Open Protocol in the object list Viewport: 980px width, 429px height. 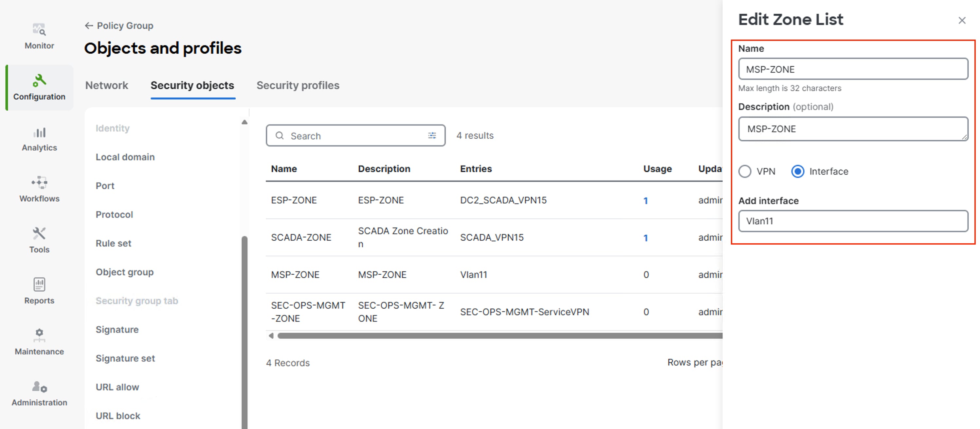click(x=115, y=215)
